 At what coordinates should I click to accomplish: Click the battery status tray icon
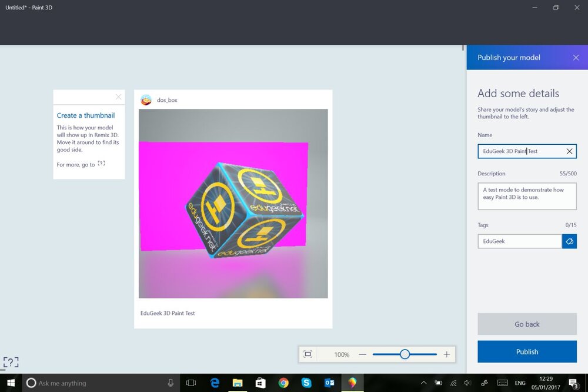[x=439, y=383]
